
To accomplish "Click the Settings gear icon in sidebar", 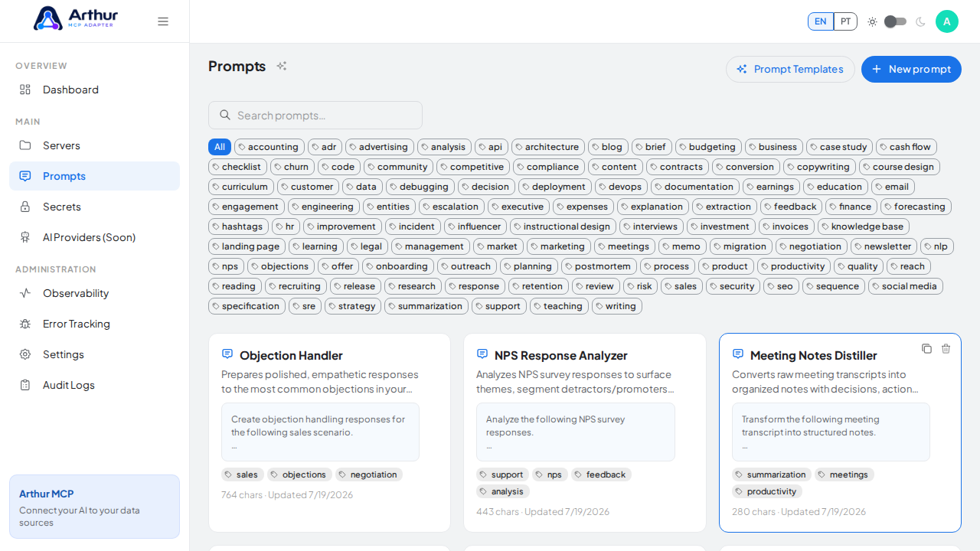I will pos(25,354).
